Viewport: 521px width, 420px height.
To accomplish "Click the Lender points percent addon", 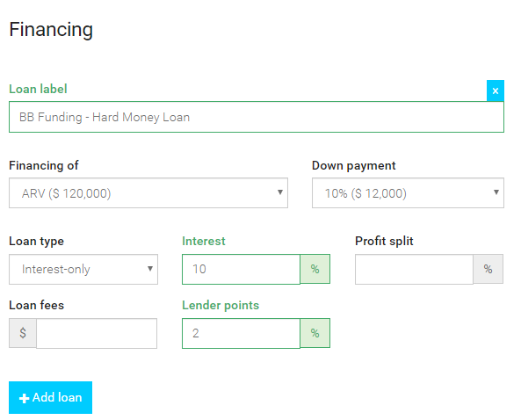I will [315, 333].
